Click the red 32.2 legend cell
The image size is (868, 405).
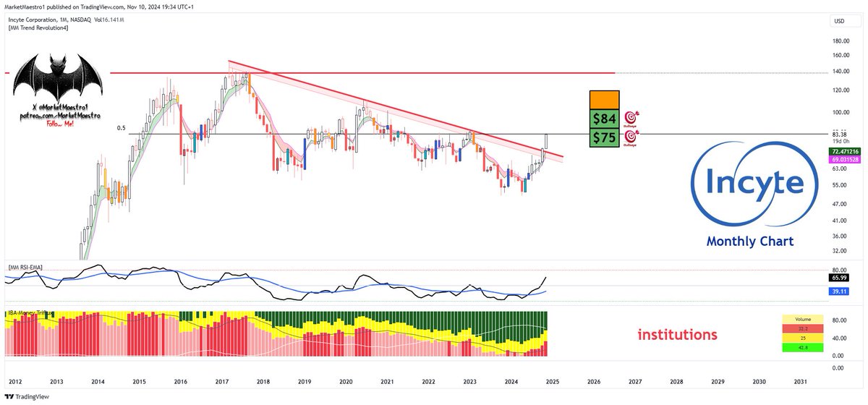click(x=803, y=328)
